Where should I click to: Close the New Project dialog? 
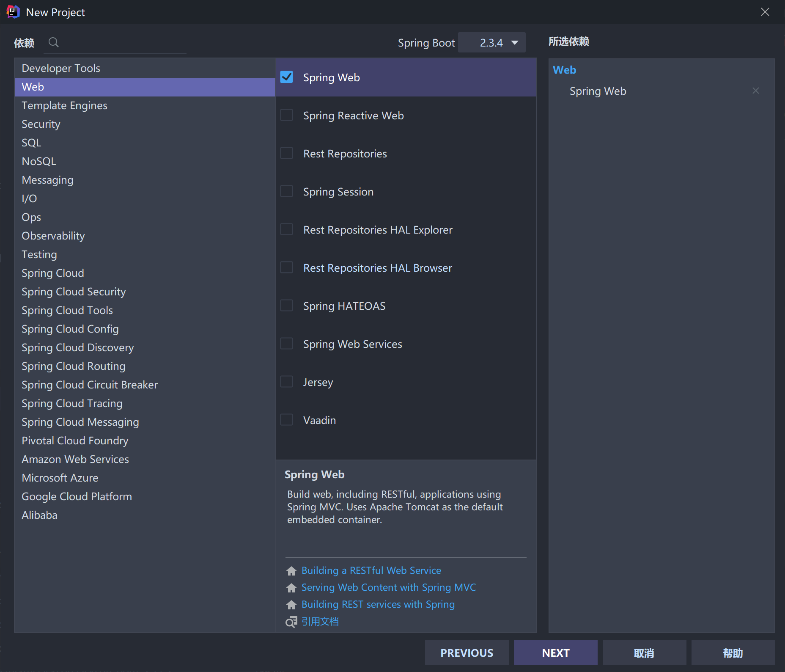tap(765, 12)
